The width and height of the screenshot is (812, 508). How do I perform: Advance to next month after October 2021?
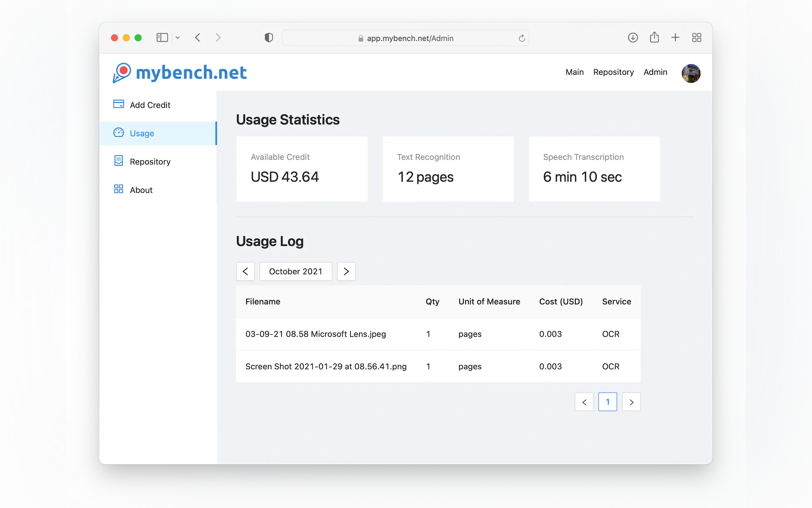tap(346, 272)
